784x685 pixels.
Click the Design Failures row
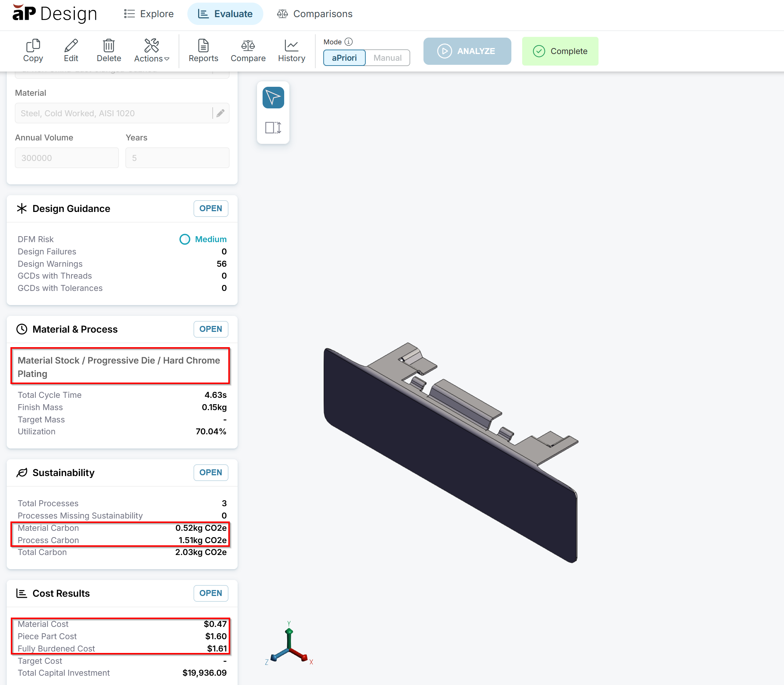[x=122, y=251]
